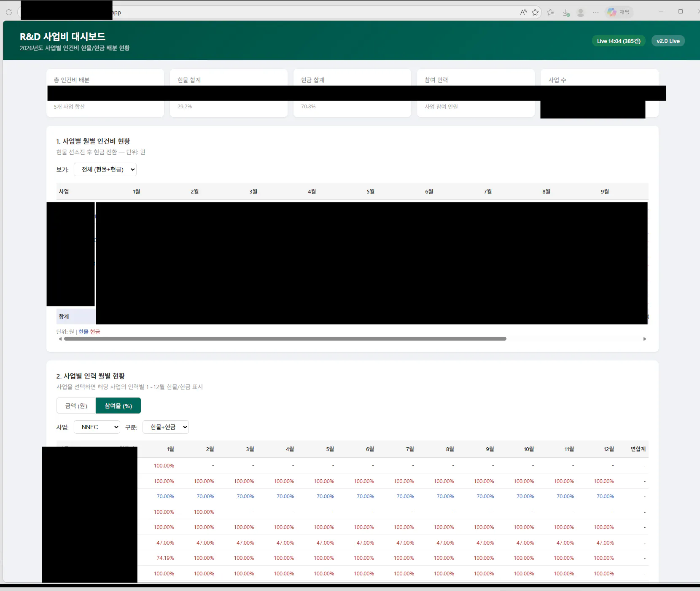Click heading 2. 사업별 인력 월별 현황
This screenshot has height=591, width=700.
coord(90,376)
